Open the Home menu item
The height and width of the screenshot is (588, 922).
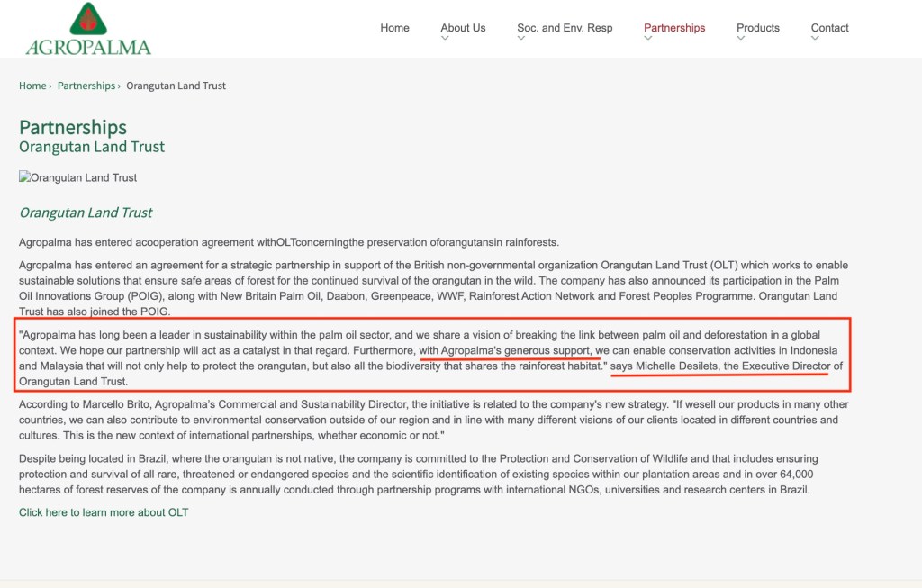point(394,28)
